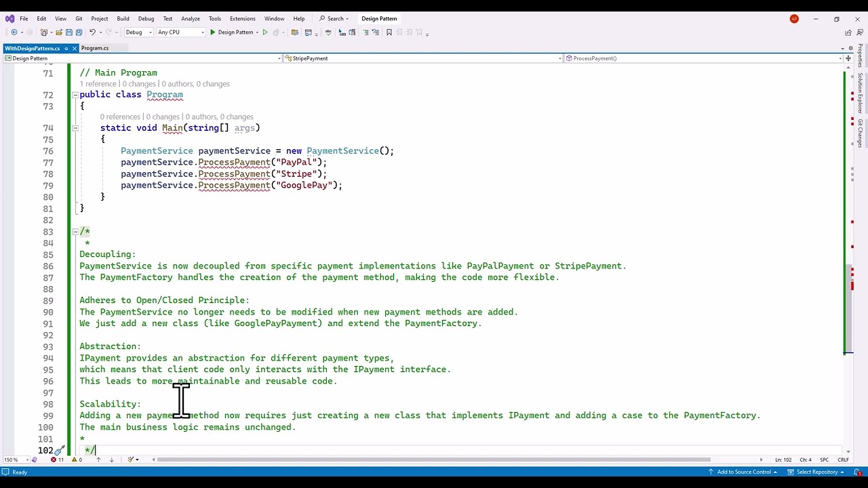Viewport: 868px width, 488px height.
Task: Toggle the CRLF line ending indicator
Action: point(843,460)
